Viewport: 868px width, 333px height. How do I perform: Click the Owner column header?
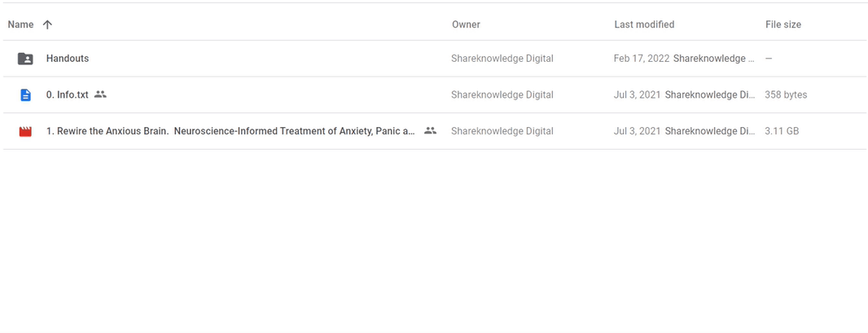(x=466, y=24)
